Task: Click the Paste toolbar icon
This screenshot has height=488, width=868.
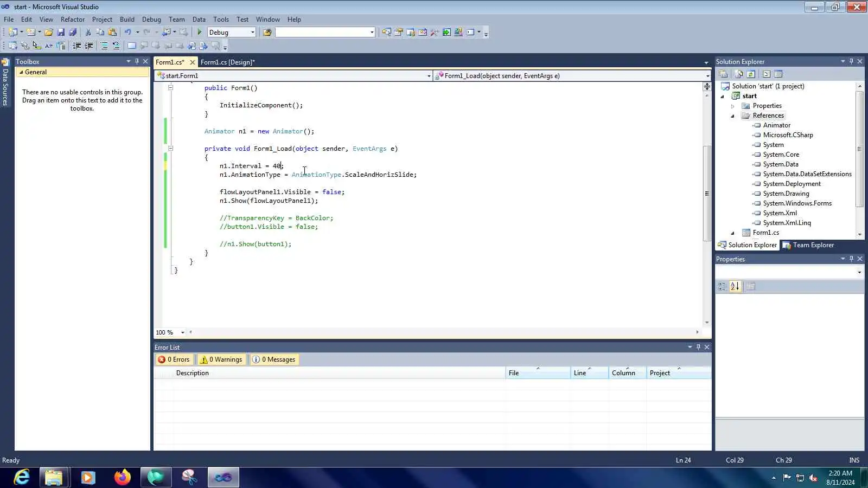Action: tap(112, 32)
